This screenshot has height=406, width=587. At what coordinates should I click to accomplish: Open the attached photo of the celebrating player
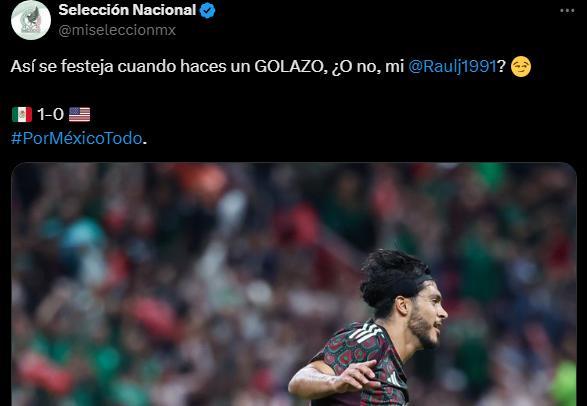point(294,284)
